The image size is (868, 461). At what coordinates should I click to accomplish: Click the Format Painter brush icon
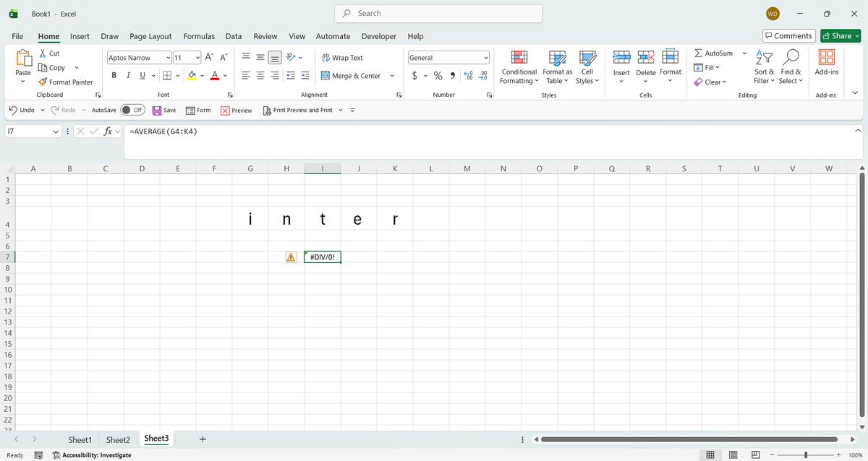[x=43, y=82]
